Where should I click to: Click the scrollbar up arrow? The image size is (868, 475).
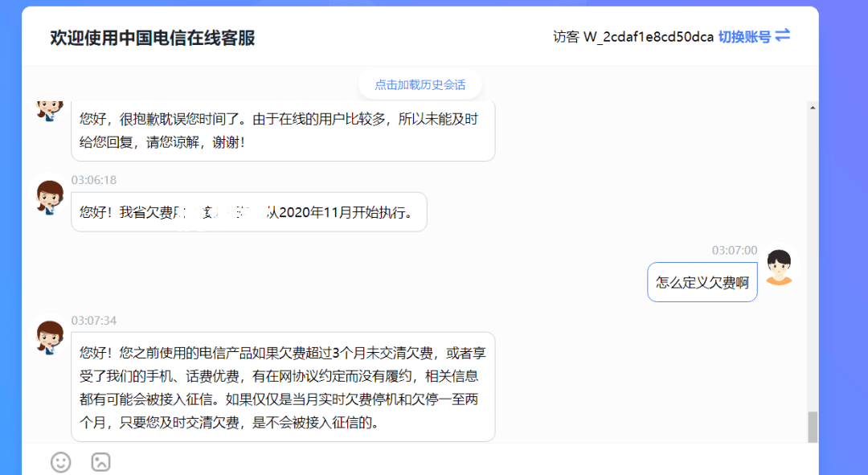pyautogui.click(x=813, y=108)
